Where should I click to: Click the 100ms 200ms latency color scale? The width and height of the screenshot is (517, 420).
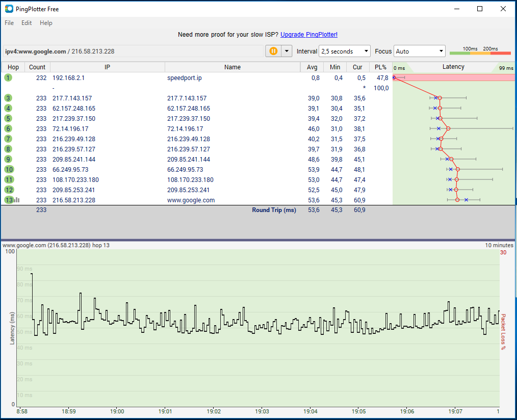[x=480, y=51]
